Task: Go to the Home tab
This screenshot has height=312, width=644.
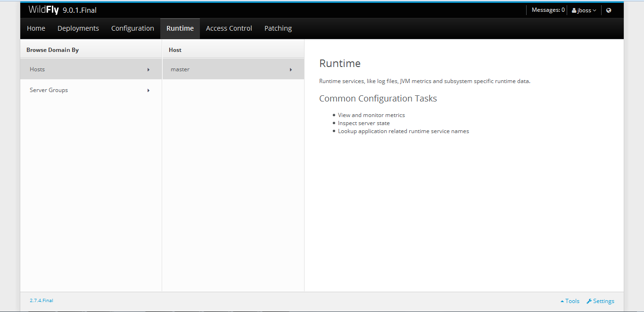Action: coord(36,28)
